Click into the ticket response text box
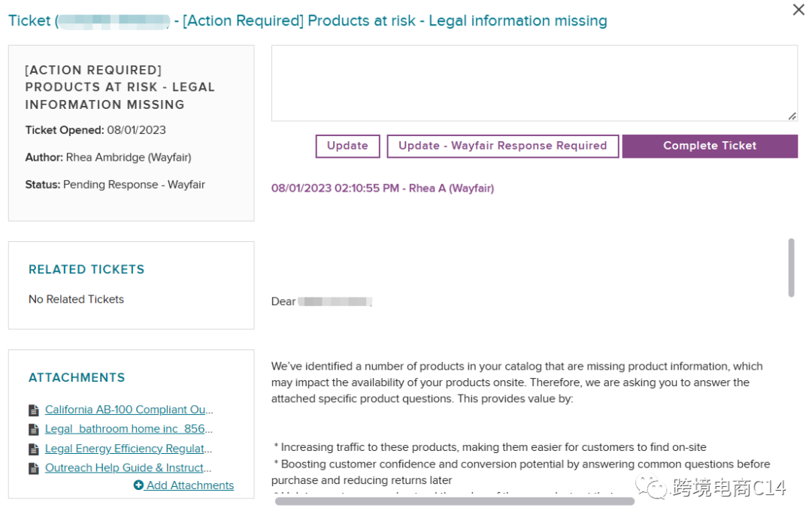 click(534, 83)
